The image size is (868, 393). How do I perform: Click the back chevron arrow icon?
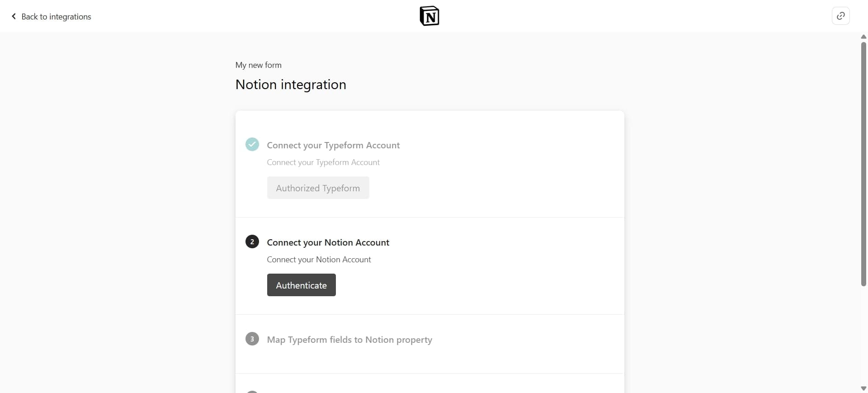tap(14, 16)
